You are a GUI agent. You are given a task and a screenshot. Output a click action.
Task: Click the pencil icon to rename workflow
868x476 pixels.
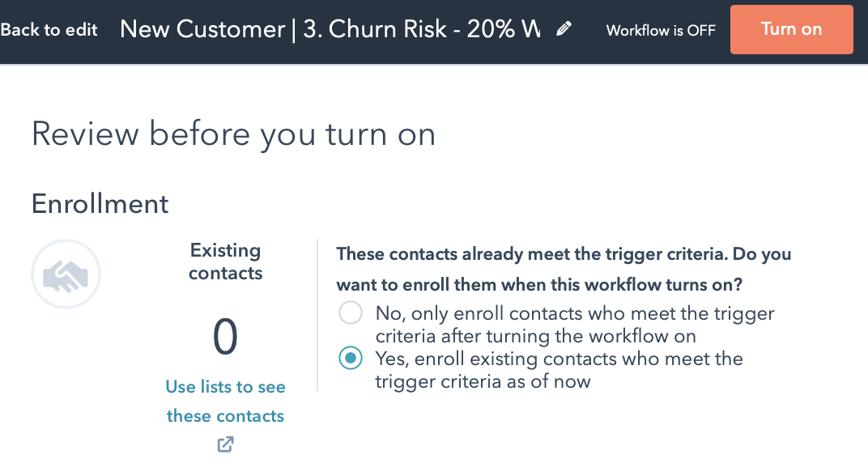[x=564, y=29]
